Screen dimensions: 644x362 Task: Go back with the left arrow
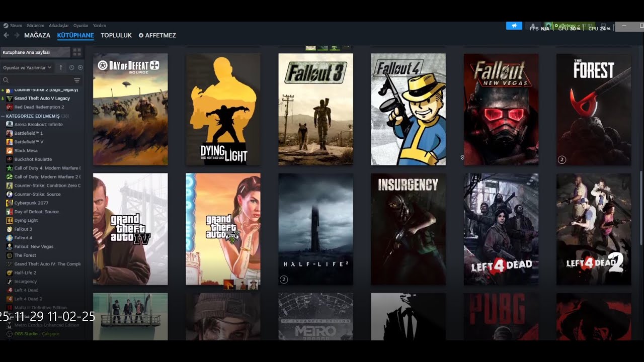pyautogui.click(x=6, y=35)
